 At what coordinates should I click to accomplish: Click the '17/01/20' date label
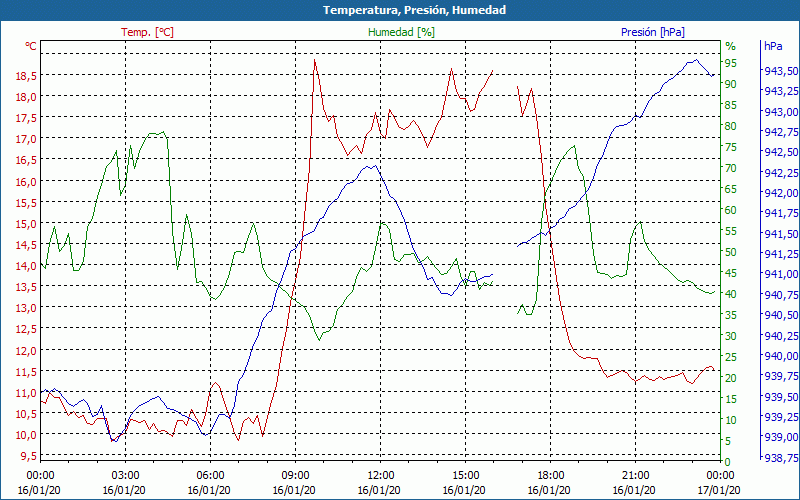718,490
